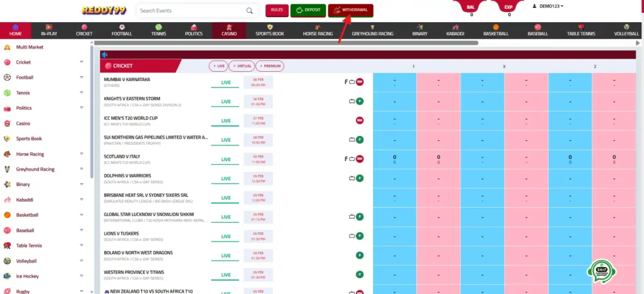Click the BM badge for ICC Men's T20 World Cup
The height and width of the screenshot is (294, 644).
360,120
